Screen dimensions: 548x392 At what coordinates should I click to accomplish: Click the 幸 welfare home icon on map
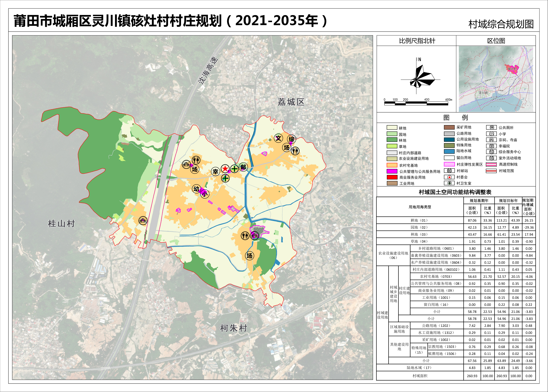click(x=215, y=171)
